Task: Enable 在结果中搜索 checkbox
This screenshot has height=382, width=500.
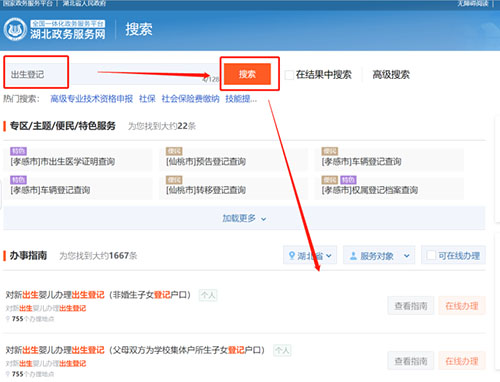Action: point(289,75)
